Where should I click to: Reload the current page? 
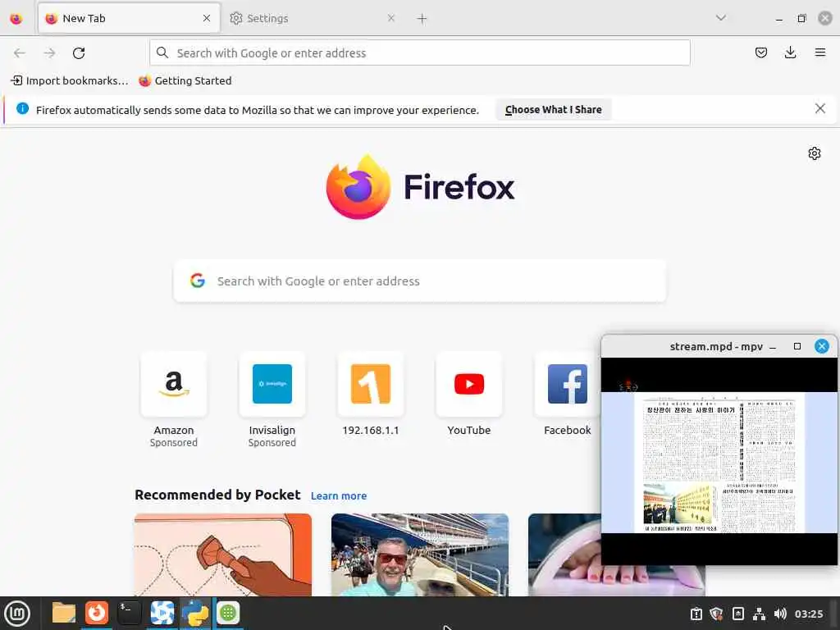pos(79,53)
